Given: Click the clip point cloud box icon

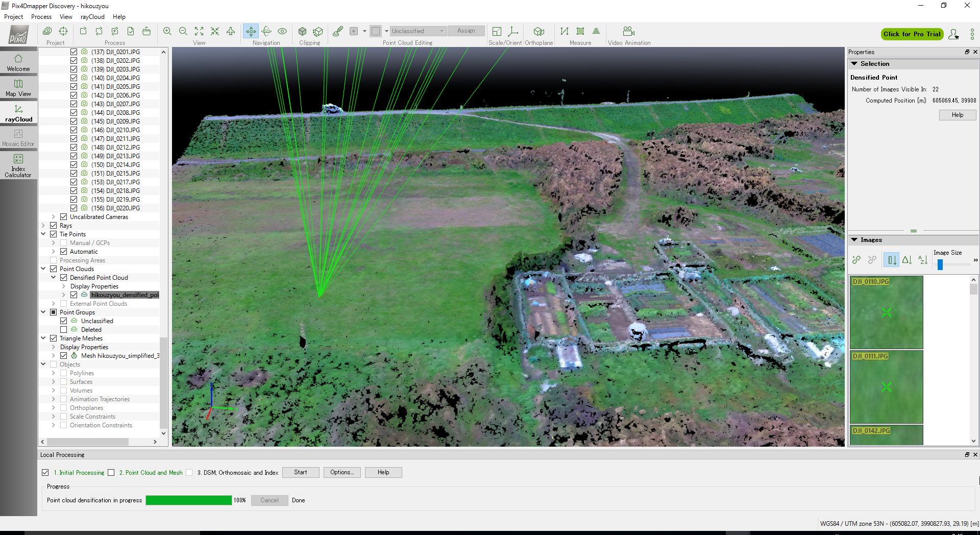Looking at the screenshot, I should click(x=302, y=31).
